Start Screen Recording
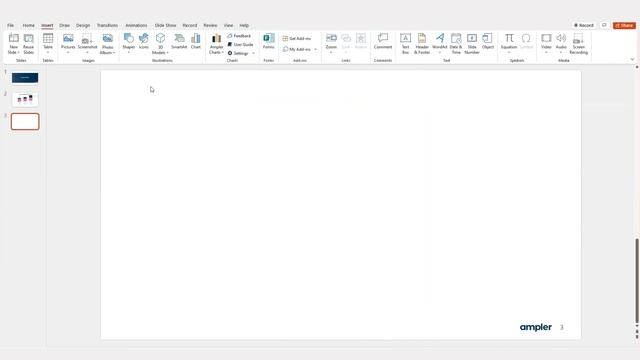The width and height of the screenshot is (640, 360). coord(579,44)
